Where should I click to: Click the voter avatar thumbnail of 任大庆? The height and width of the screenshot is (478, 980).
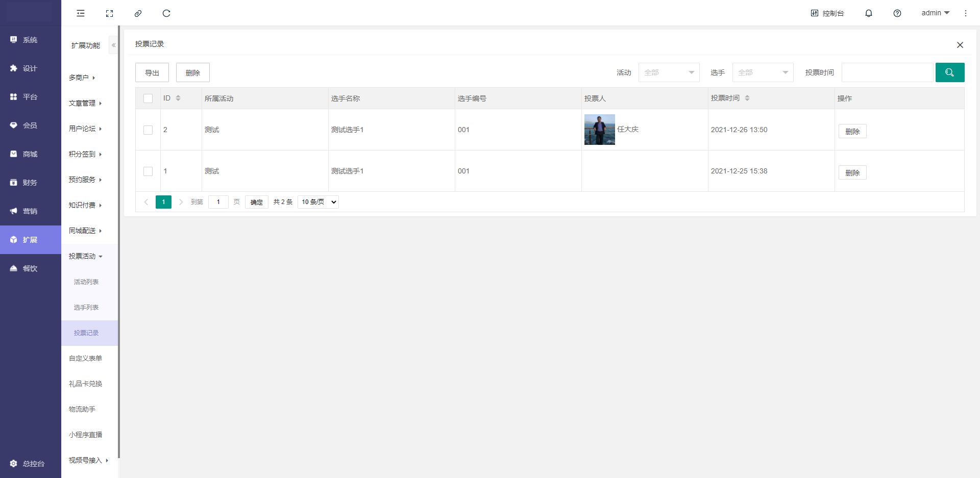click(599, 130)
